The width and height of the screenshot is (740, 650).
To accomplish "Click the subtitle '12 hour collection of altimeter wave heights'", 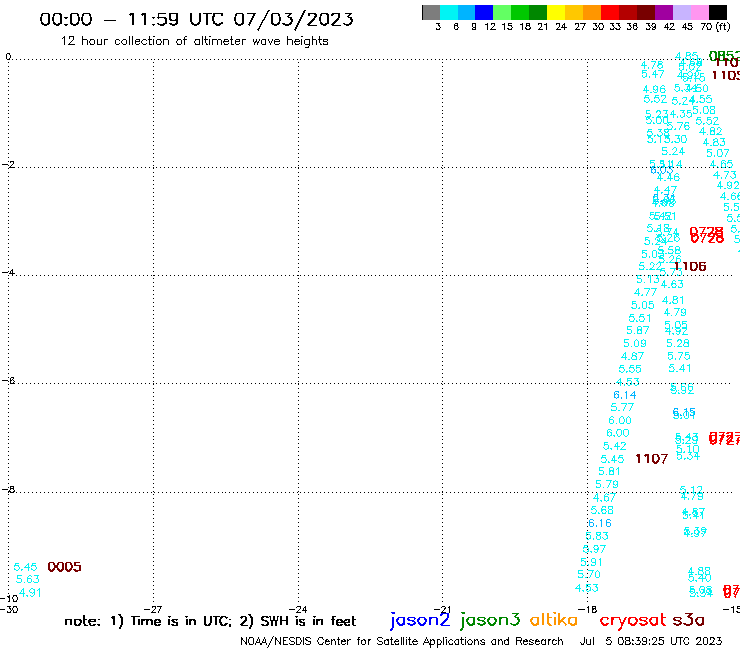I will (194, 41).
